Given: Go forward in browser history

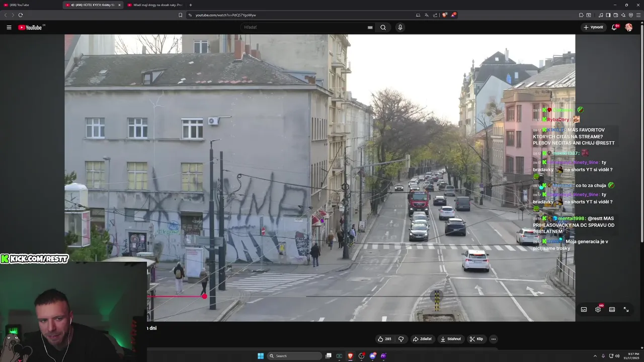Looking at the screenshot, I should pos(13,15).
